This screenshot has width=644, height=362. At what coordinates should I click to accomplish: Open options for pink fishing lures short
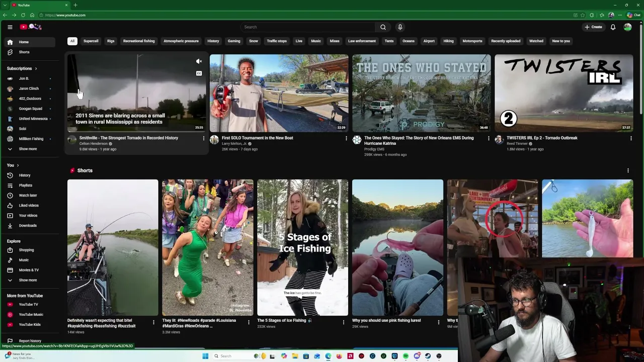pos(438,322)
